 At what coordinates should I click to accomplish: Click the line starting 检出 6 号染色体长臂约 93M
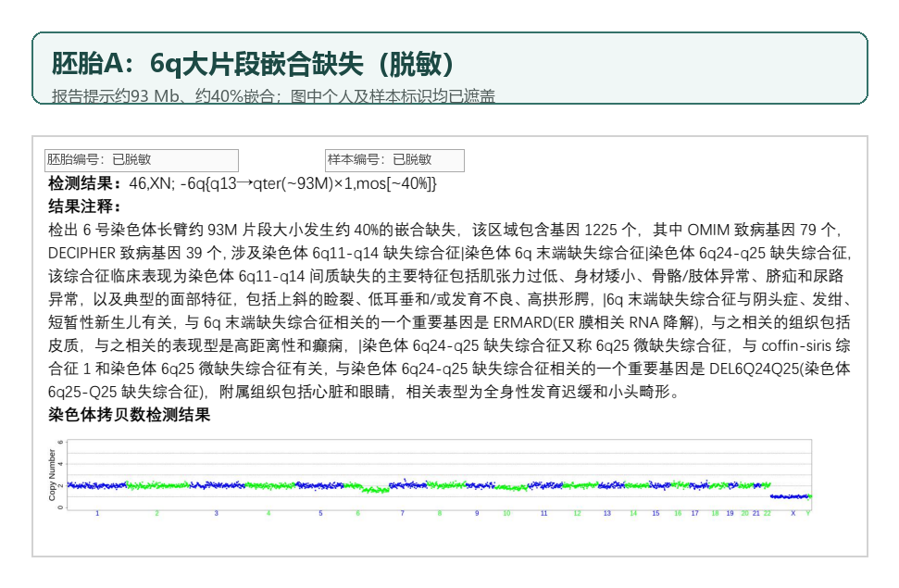pos(445,230)
